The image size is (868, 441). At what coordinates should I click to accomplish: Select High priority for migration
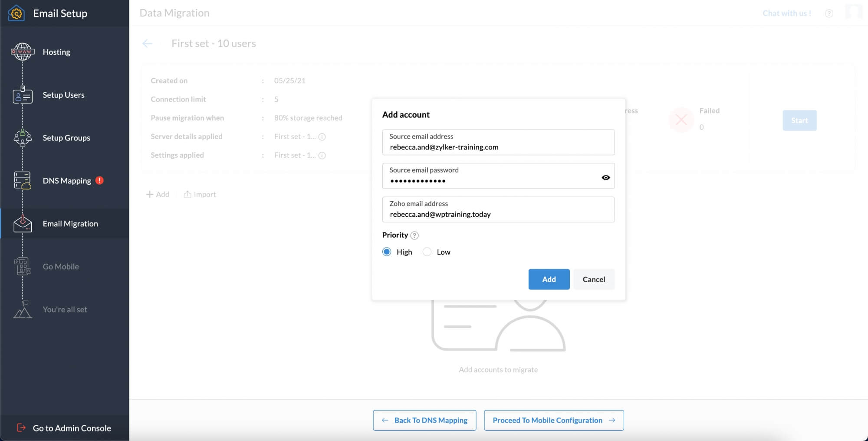(386, 252)
